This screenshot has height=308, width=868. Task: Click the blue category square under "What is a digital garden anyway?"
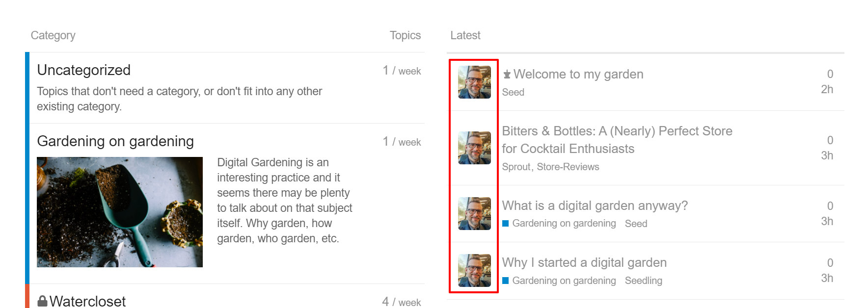pos(505,224)
